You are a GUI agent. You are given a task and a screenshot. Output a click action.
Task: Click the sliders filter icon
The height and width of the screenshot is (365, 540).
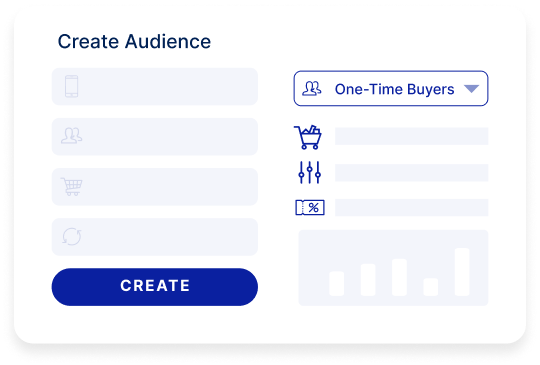click(x=309, y=172)
